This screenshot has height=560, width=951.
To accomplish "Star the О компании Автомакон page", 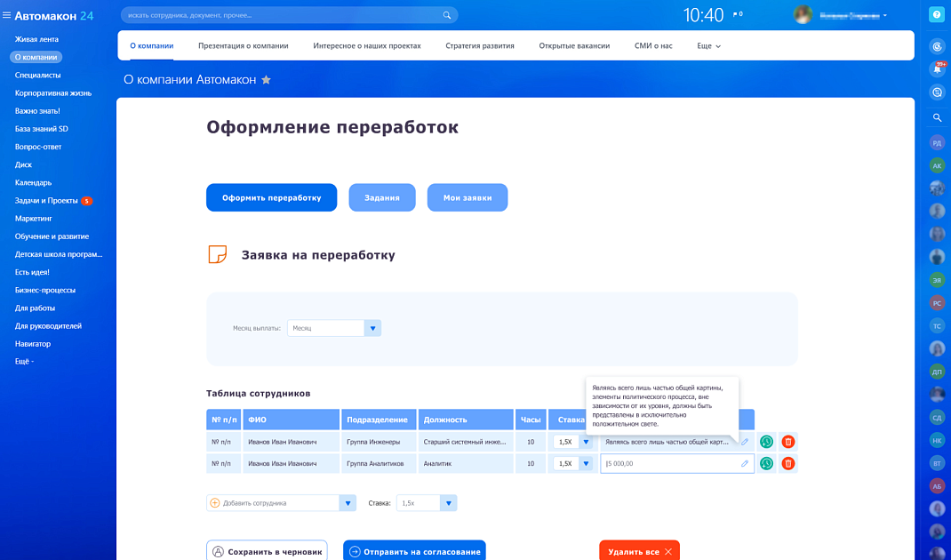I will pyautogui.click(x=266, y=80).
